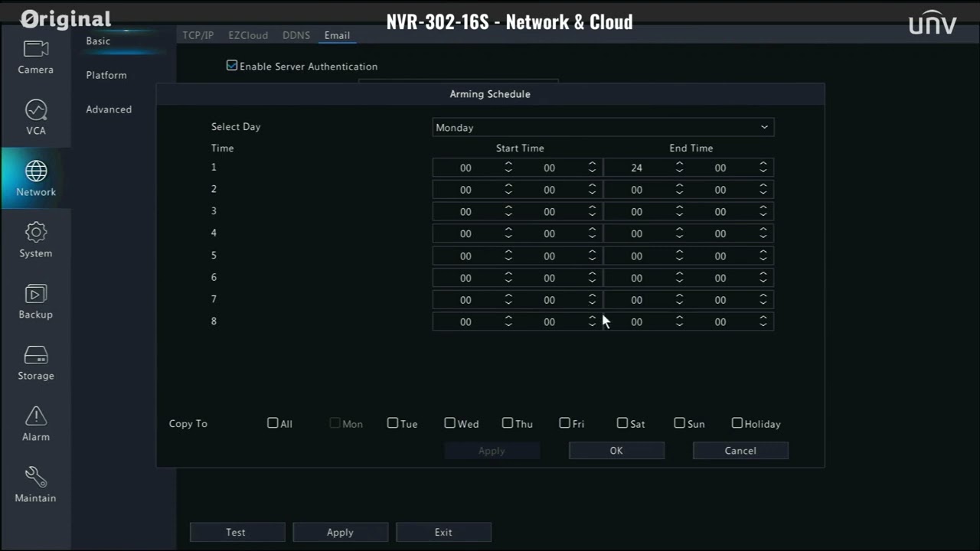Adjust row 8 end minute stepper

(763, 322)
